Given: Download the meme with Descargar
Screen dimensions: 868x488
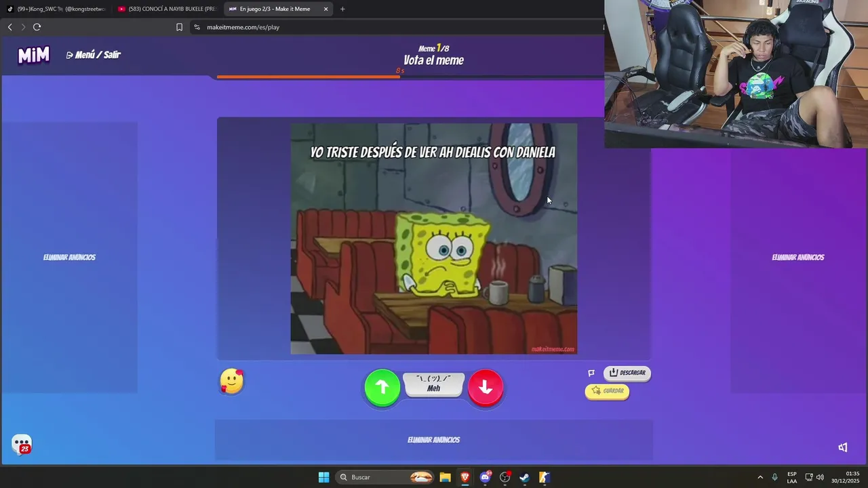Looking at the screenshot, I should click(627, 373).
